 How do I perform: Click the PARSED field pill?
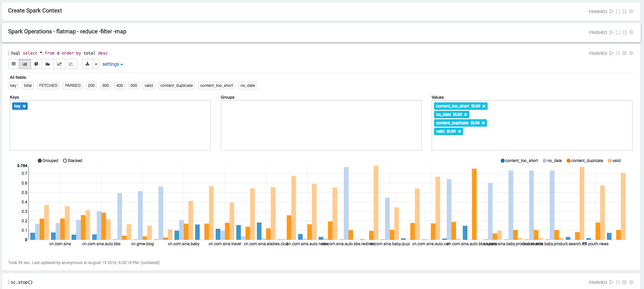point(73,86)
